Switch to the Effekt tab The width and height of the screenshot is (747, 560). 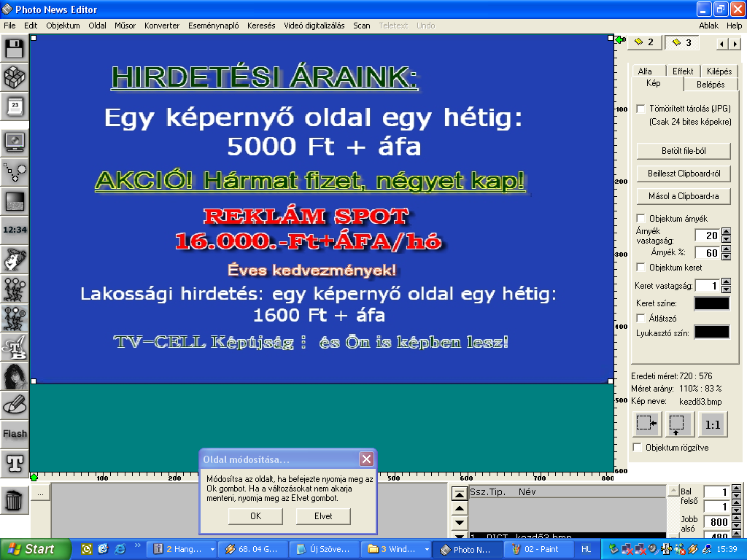pyautogui.click(x=683, y=71)
